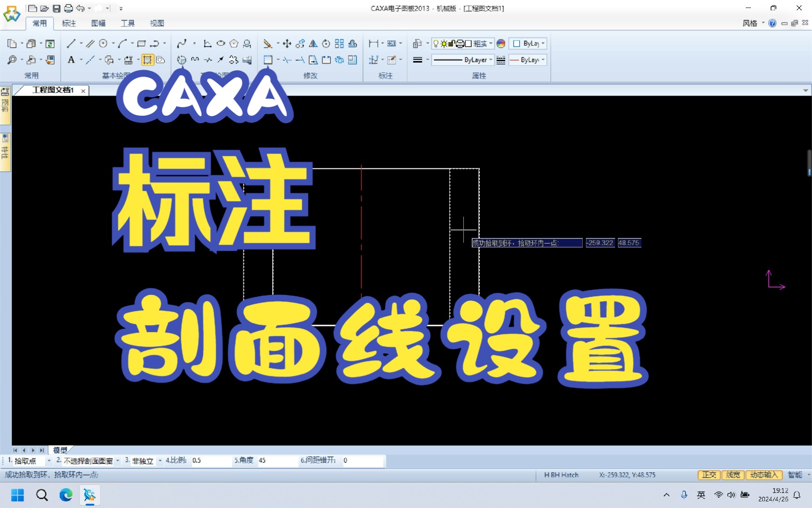Expand the Line tool dropdown arrow

(x=81, y=44)
